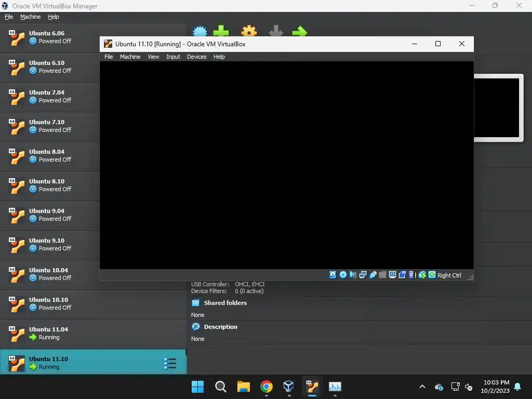This screenshot has width=532, height=399.
Task: Click the muted volume tray icon
Action: pyautogui.click(x=469, y=387)
